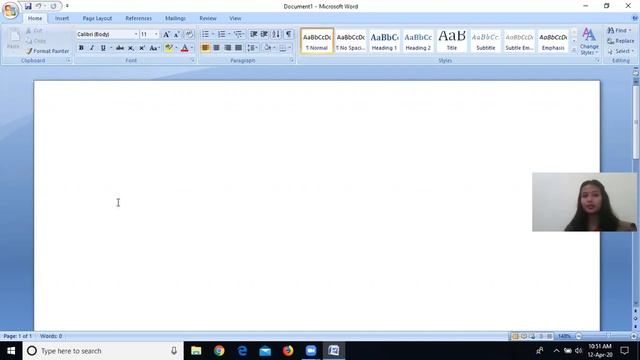Click the zoom out minus button
This screenshot has height=360, width=640.
578,336
